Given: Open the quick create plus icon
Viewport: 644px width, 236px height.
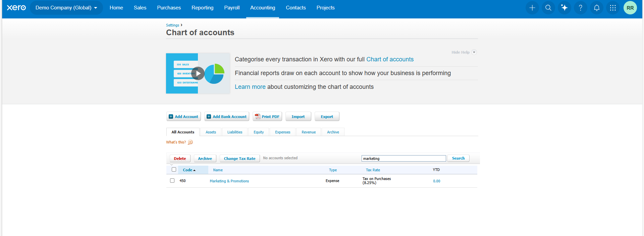Looking at the screenshot, I should pyautogui.click(x=532, y=8).
